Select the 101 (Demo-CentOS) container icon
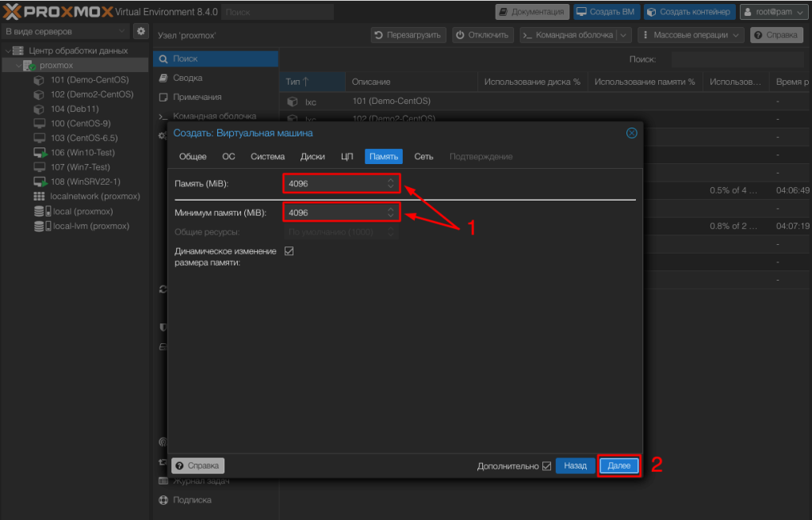The width and height of the screenshot is (812, 520). pyautogui.click(x=39, y=80)
